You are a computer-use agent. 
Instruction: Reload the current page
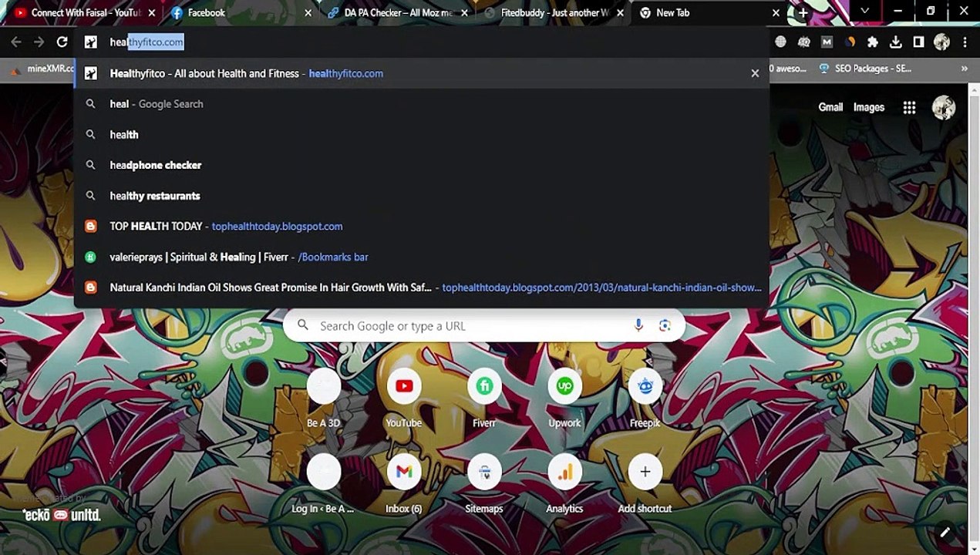pyautogui.click(x=62, y=42)
